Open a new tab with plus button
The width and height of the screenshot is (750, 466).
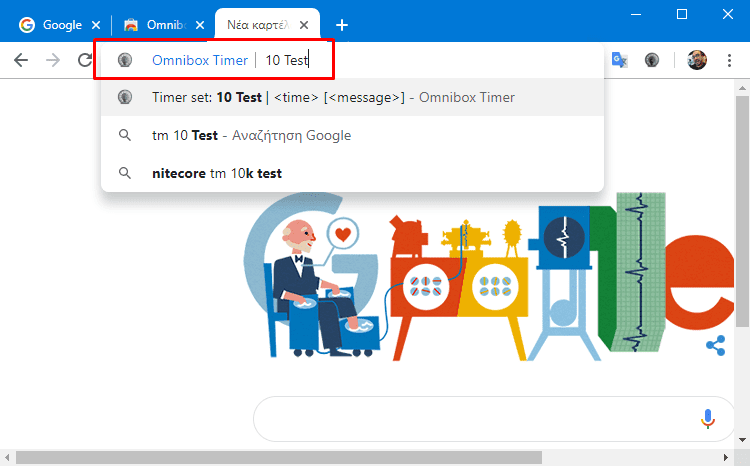(342, 25)
